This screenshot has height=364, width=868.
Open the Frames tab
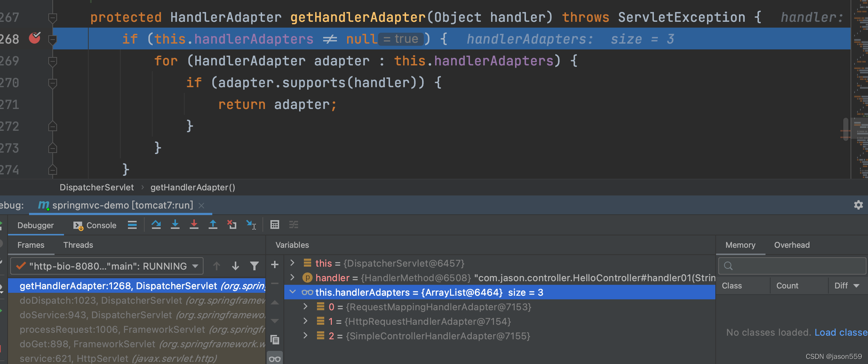(31, 245)
